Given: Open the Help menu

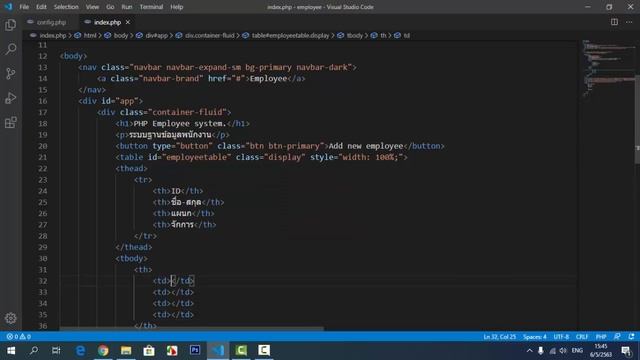Looking at the screenshot, I should 177,7.
